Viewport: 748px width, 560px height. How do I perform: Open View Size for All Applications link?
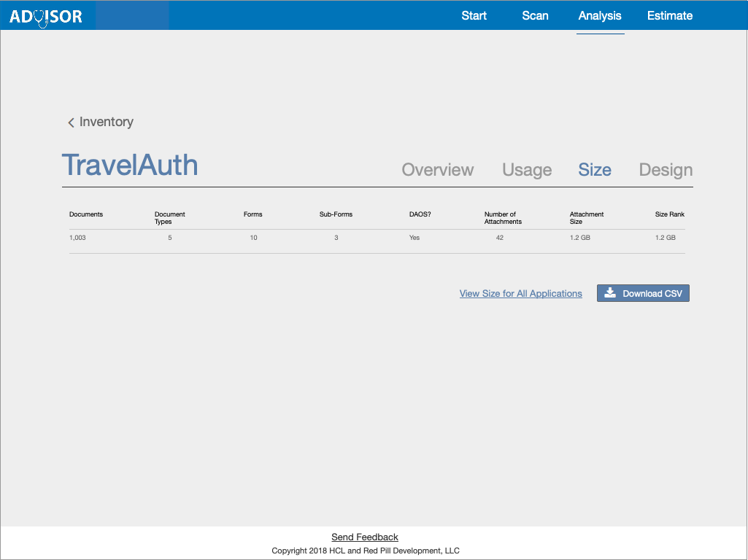click(520, 293)
